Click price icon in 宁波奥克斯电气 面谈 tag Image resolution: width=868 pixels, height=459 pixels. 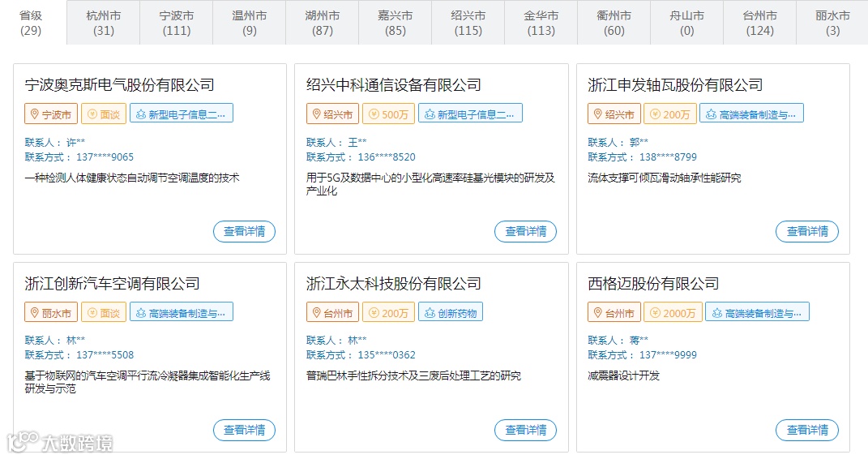[92, 114]
